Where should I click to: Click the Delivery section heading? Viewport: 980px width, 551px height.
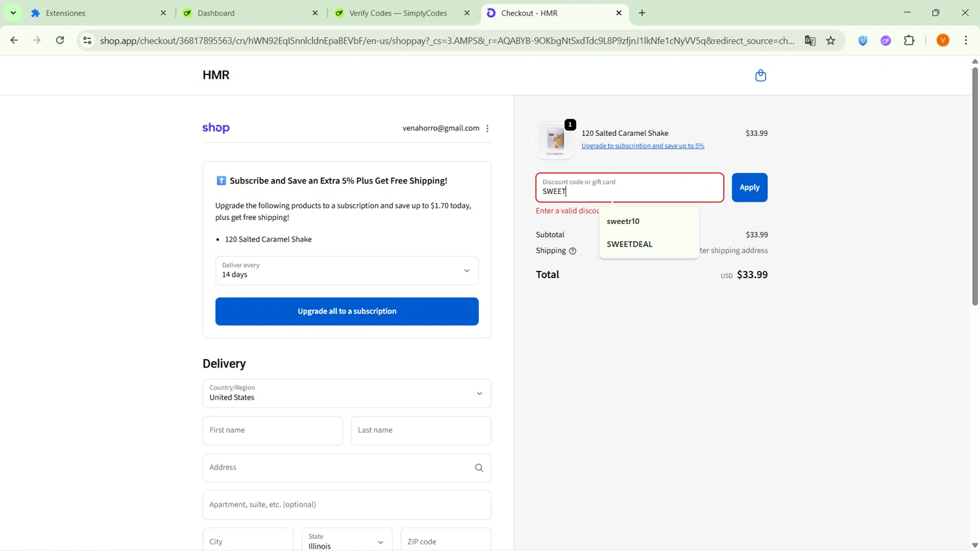[224, 364]
